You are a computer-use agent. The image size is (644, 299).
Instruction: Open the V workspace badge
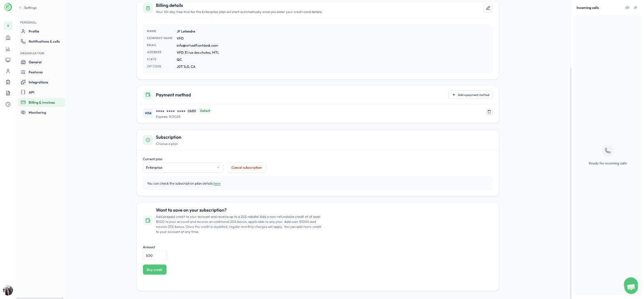point(8,26)
